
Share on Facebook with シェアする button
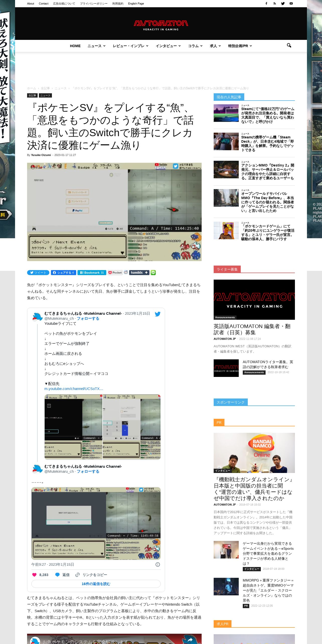[64, 273]
